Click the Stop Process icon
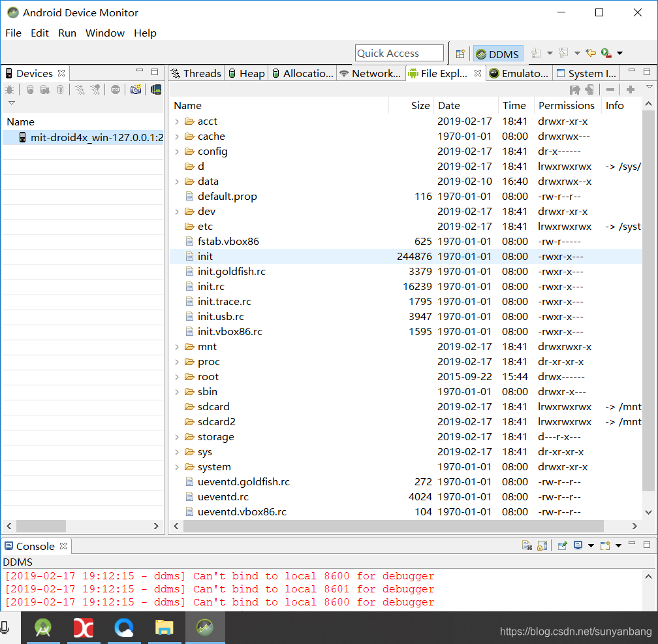 (x=116, y=89)
